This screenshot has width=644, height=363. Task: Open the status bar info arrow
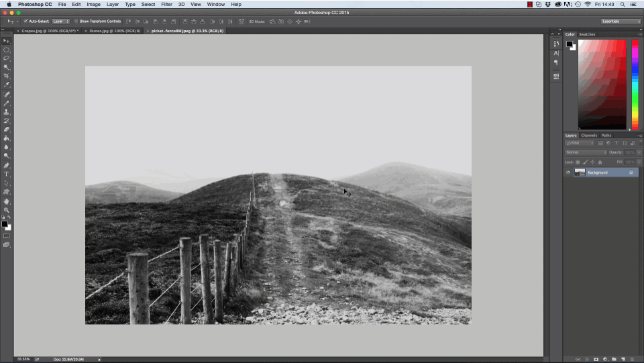pyautogui.click(x=99, y=360)
